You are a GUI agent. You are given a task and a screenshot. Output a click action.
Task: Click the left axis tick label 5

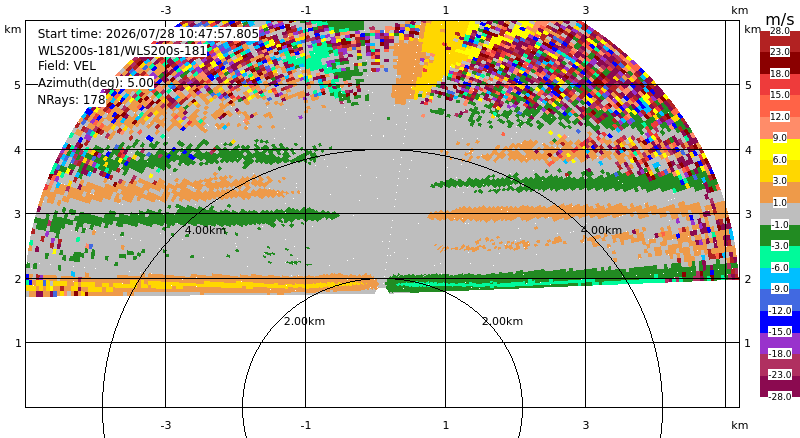click(18, 85)
